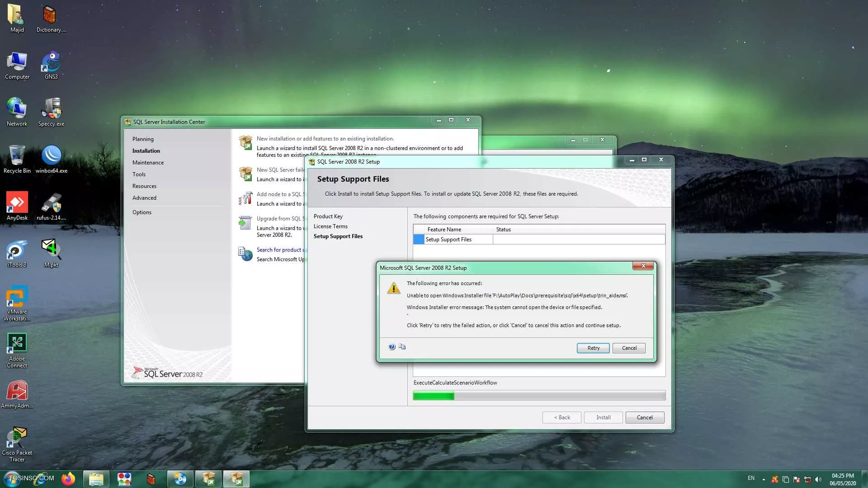This screenshot has width=868, height=488.
Task: Open Speccy.exe desktop icon
Action: pos(51,113)
